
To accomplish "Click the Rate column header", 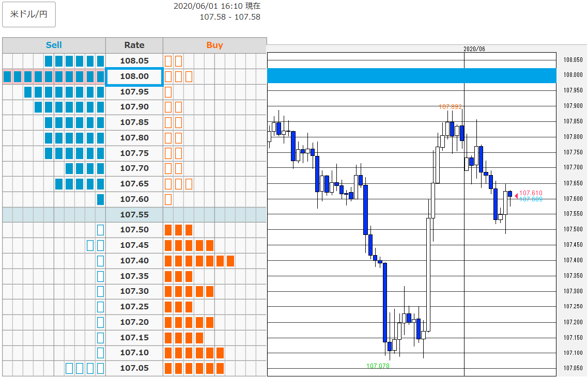I will pyautogui.click(x=134, y=45).
